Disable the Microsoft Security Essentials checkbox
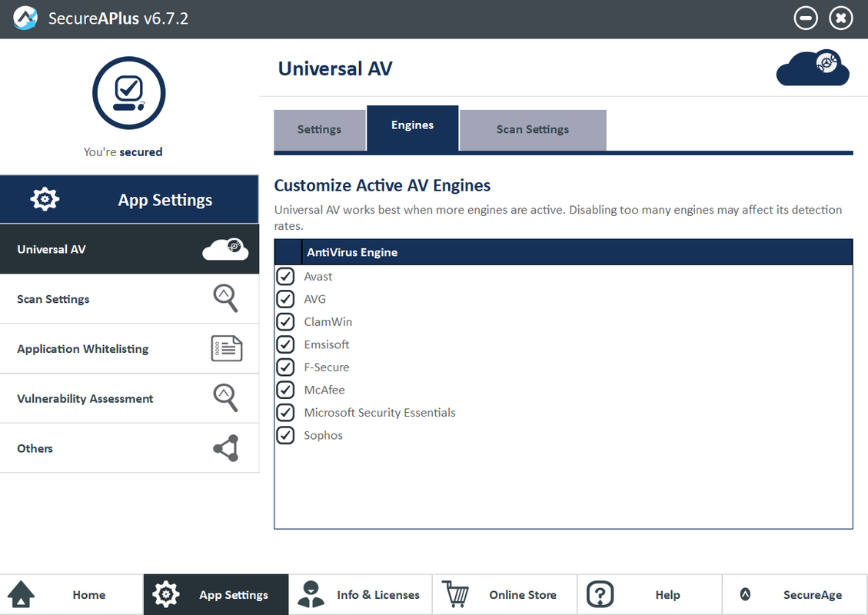 point(285,412)
